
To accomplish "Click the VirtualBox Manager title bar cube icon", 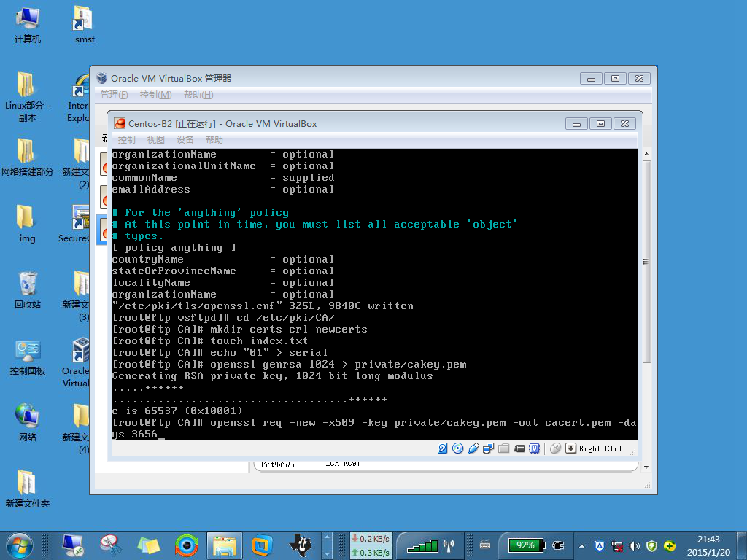I will point(101,78).
